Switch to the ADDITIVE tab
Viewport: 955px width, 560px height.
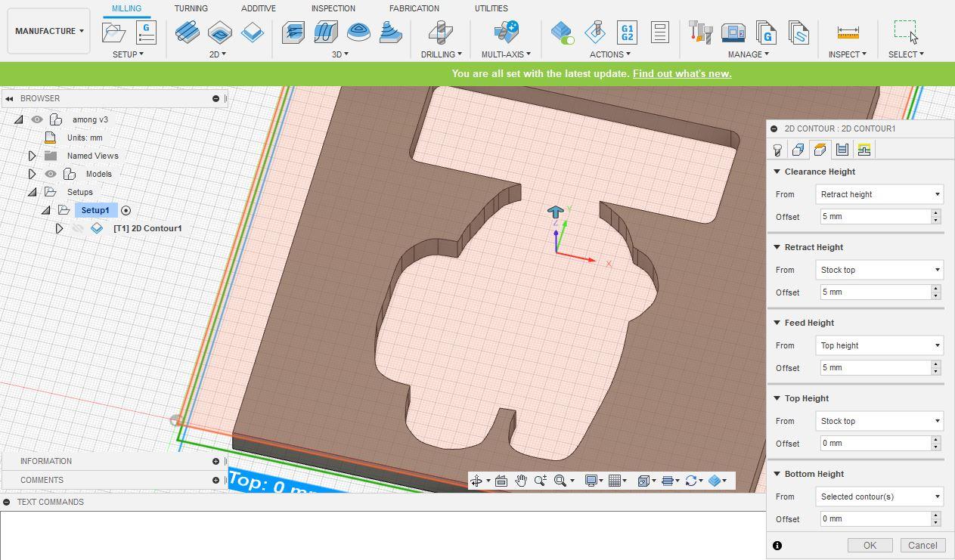point(259,8)
